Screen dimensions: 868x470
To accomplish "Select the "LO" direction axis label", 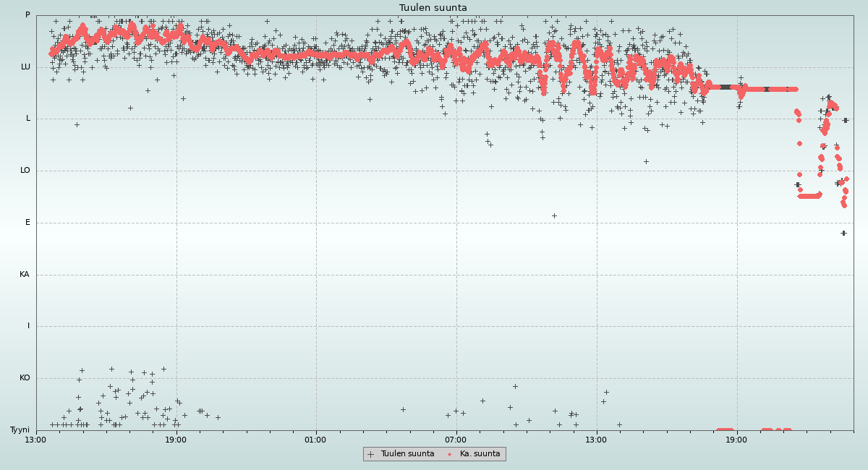I will click(25, 171).
